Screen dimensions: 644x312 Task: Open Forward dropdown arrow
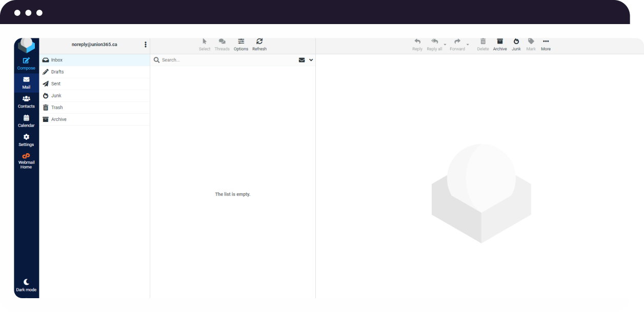468,45
